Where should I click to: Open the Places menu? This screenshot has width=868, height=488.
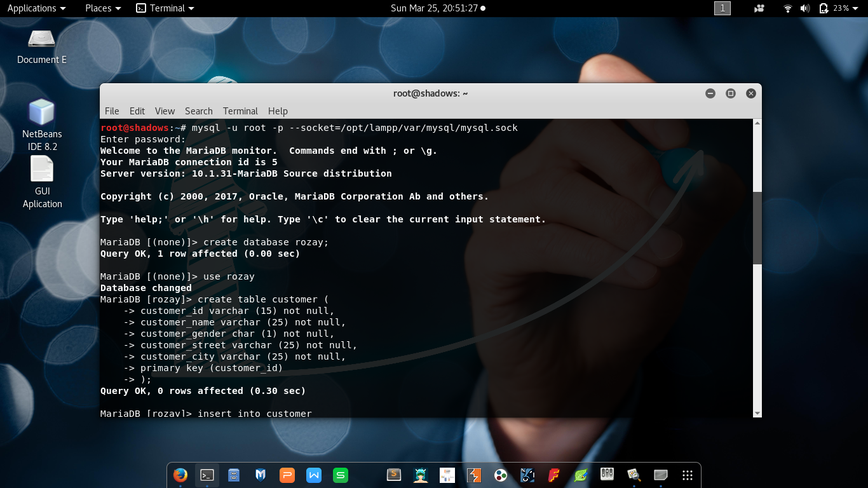[x=102, y=8]
